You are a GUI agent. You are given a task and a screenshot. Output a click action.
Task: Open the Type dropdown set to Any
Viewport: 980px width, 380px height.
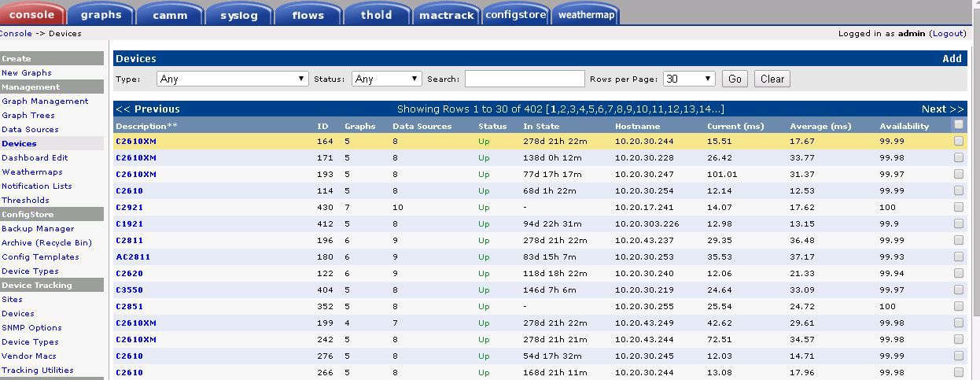pos(232,79)
